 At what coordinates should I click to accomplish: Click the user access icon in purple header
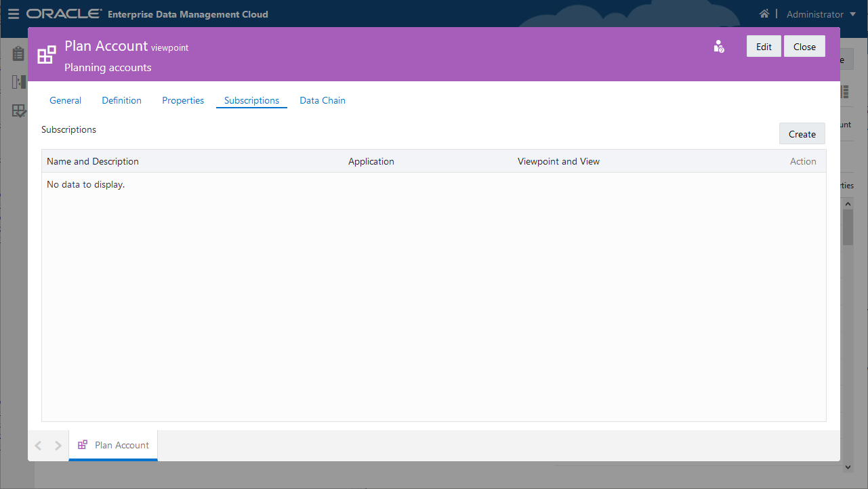(718, 46)
